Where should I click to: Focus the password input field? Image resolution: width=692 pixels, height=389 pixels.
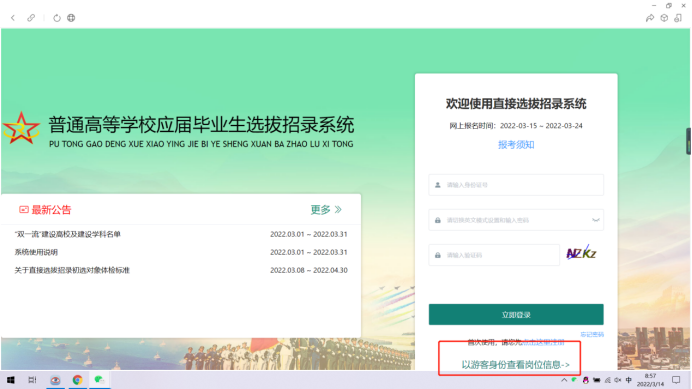coord(516,220)
